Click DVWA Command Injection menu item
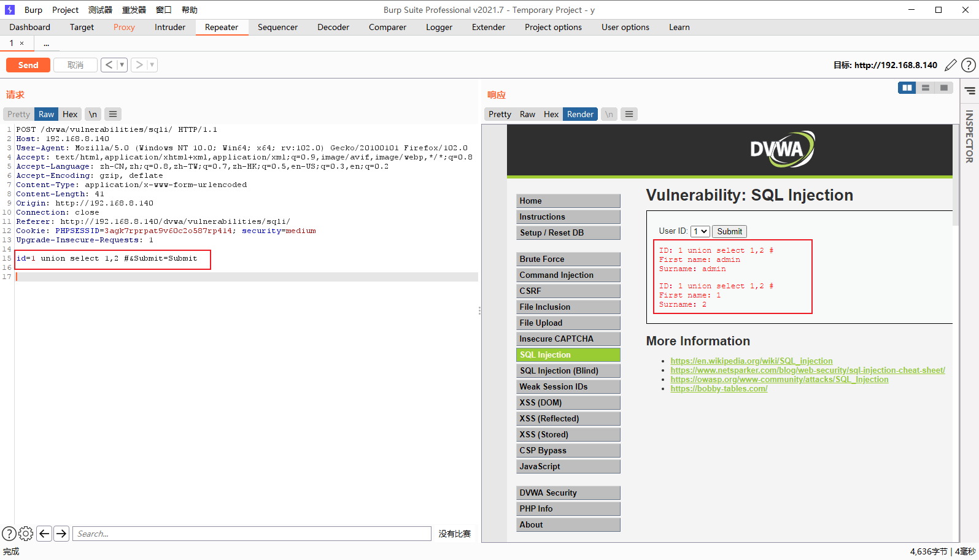Image resolution: width=979 pixels, height=560 pixels. coord(568,275)
